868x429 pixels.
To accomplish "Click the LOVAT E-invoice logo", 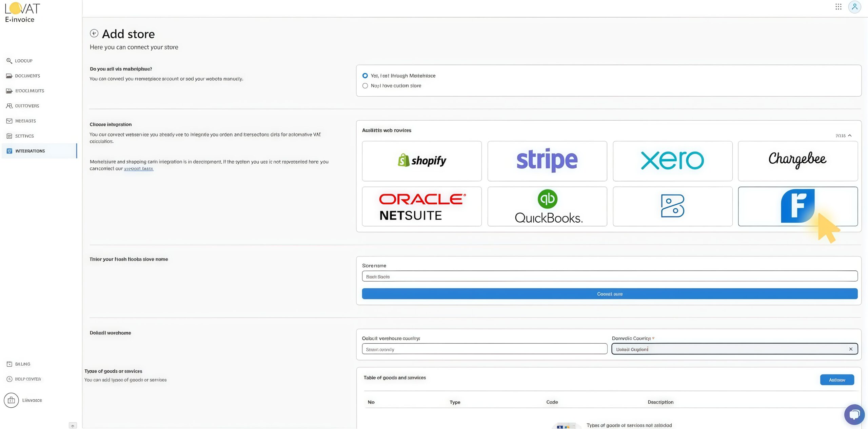I will point(22,12).
